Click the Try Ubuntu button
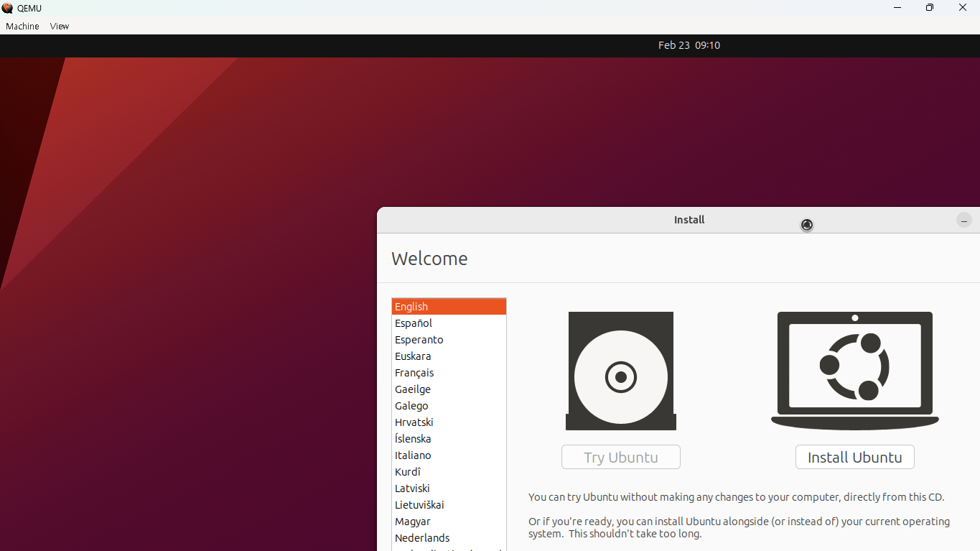Image resolution: width=980 pixels, height=551 pixels. 621,457
